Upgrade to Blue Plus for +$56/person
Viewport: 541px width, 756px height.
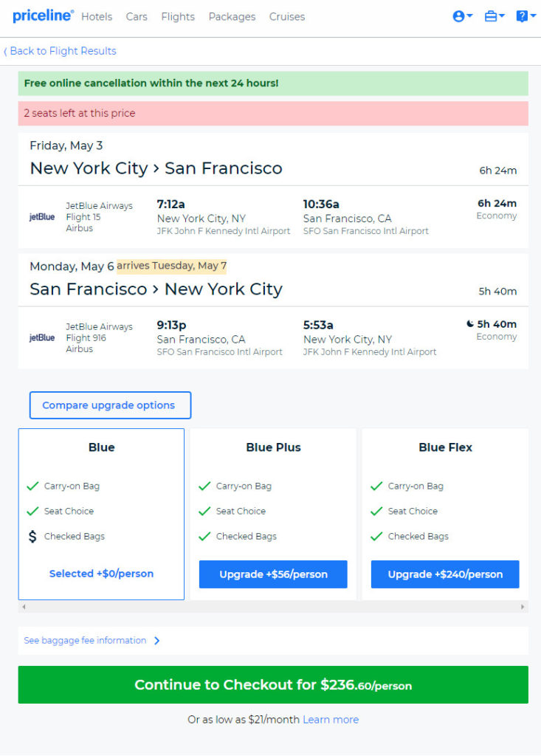pos(273,574)
